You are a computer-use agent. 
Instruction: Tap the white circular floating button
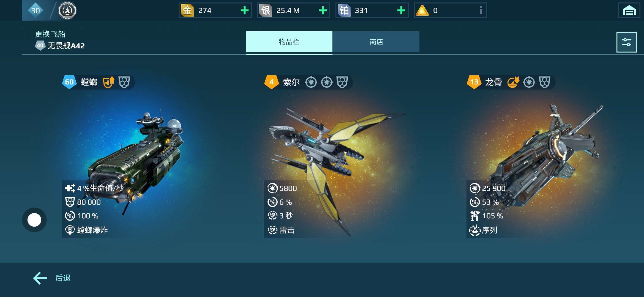(34, 220)
